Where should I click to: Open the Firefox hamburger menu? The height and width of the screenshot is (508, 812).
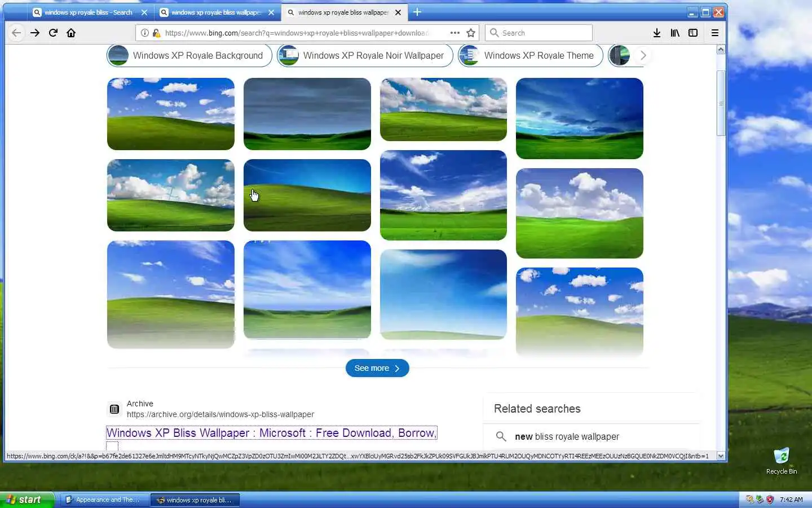pyautogui.click(x=715, y=33)
